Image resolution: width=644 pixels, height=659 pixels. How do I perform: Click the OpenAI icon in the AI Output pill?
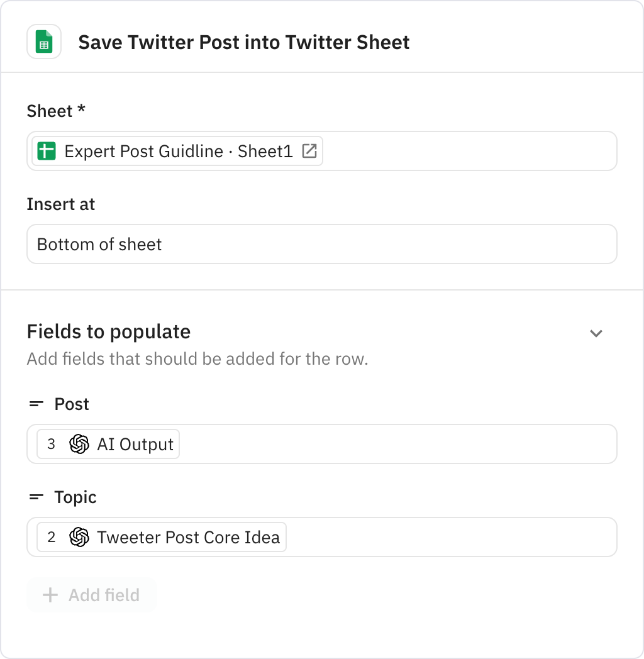[x=79, y=444]
